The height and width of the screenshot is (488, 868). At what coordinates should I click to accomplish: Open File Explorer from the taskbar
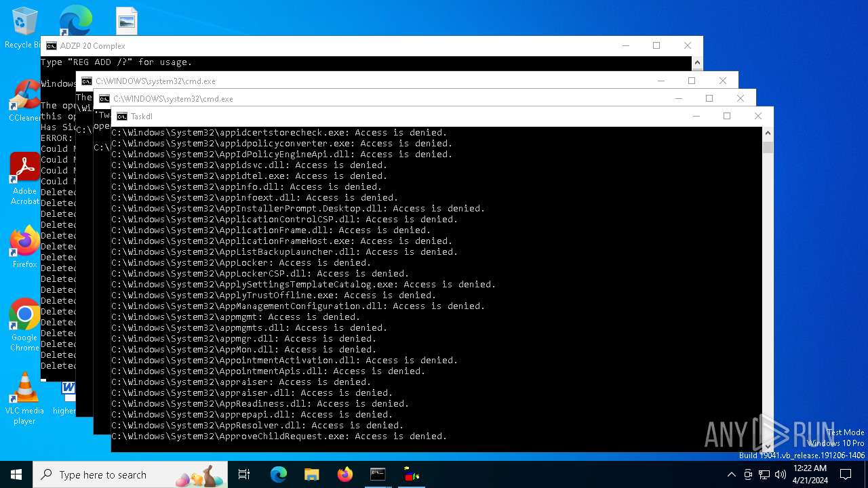pos(311,474)
